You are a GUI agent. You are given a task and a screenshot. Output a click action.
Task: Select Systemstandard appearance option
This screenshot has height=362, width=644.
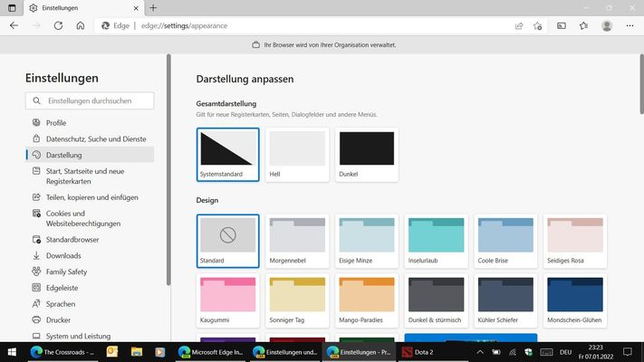click(x=228, y=155)
